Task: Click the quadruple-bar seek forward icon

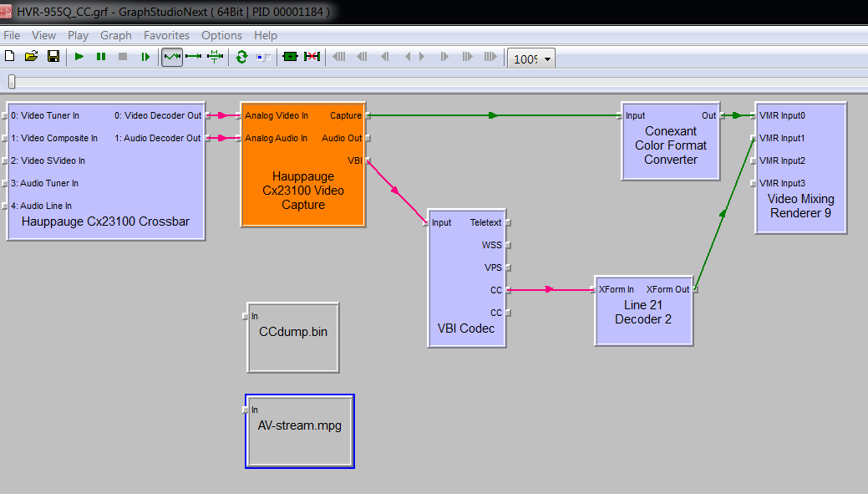Action: pos(490,57)
